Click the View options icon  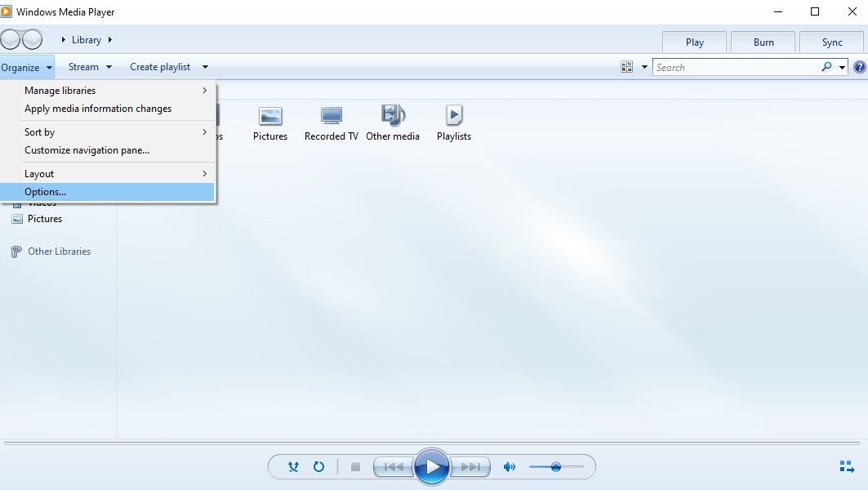(626, 67)
